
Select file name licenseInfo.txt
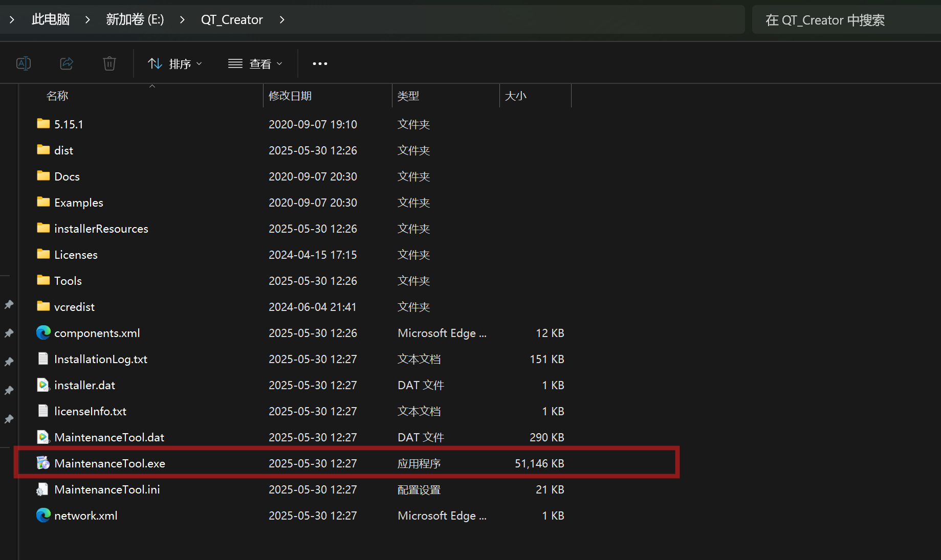tap(91, 411)
